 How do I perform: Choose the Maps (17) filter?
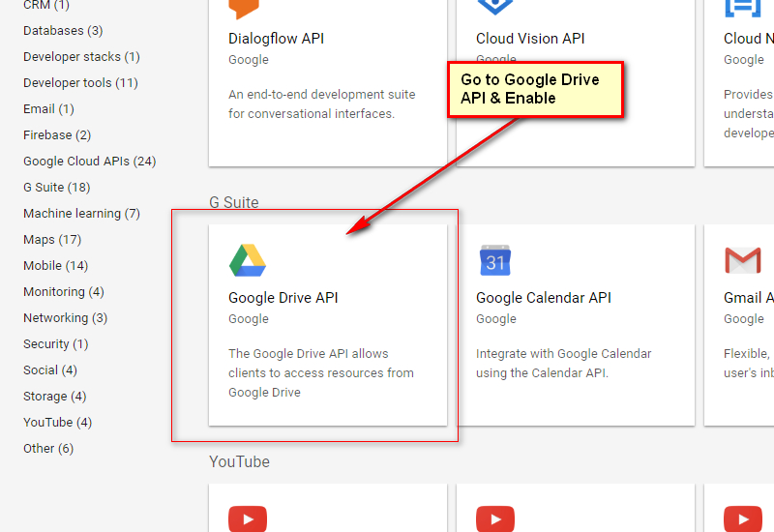coord(52,240)
